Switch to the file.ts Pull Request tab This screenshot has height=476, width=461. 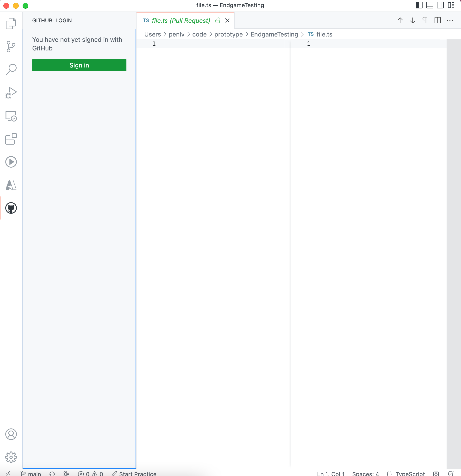[181, 20]
